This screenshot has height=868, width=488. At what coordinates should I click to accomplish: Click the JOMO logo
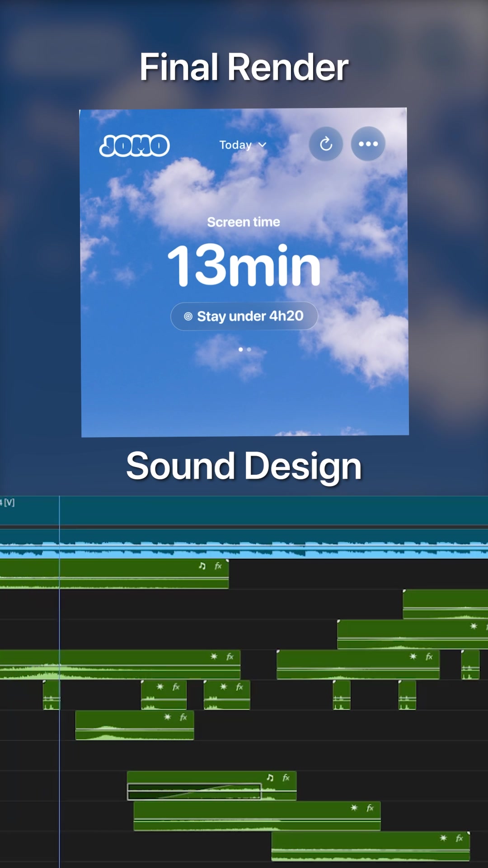[x=134, y=146]
